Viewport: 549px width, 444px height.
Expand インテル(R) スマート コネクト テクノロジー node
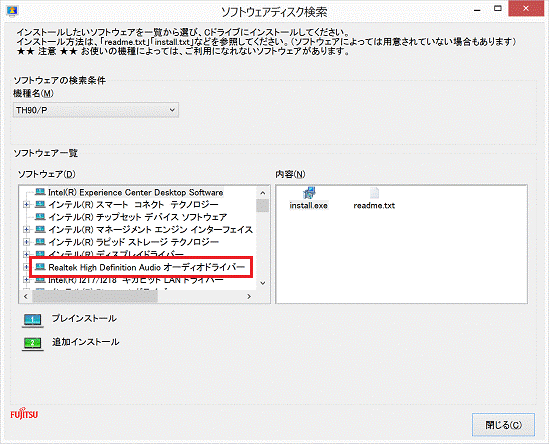pos(26,204)
